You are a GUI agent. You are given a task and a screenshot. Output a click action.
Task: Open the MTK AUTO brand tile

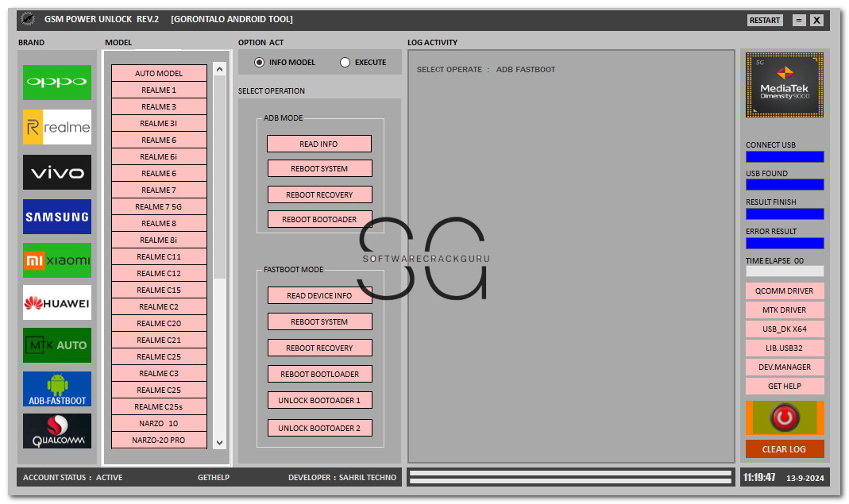click(57, 344)
